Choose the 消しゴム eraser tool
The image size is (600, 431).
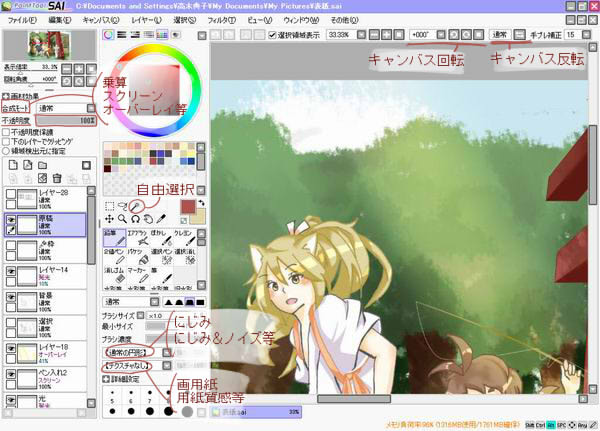coord(115,275)
